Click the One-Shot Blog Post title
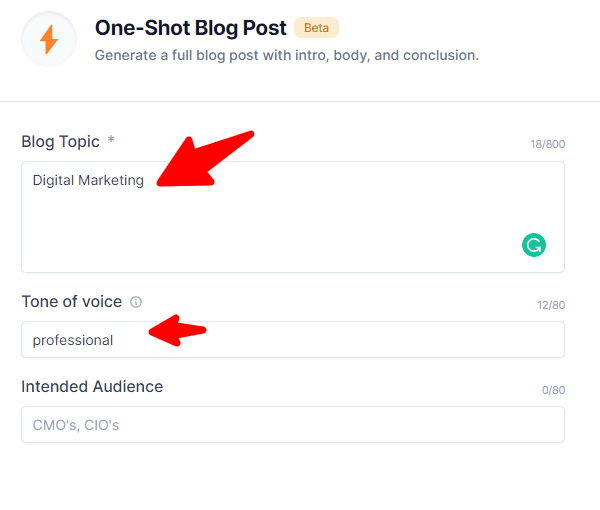 click(190, 28)
